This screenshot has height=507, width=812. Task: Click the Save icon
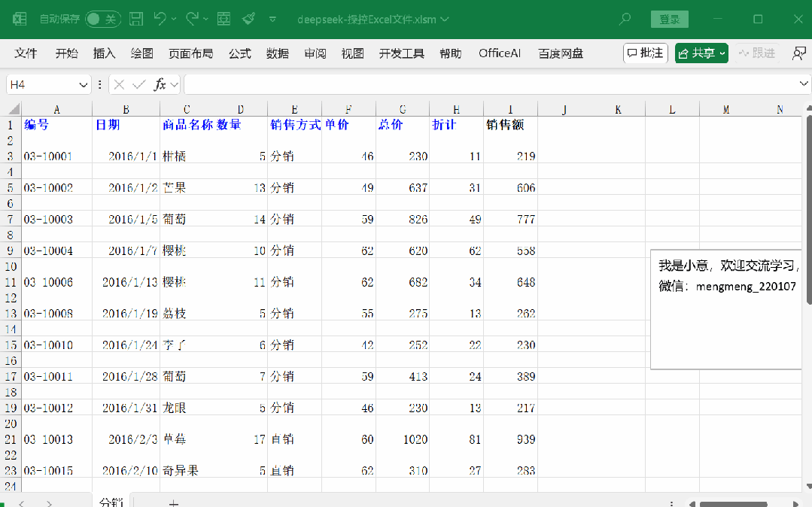[x=136, y=19]
